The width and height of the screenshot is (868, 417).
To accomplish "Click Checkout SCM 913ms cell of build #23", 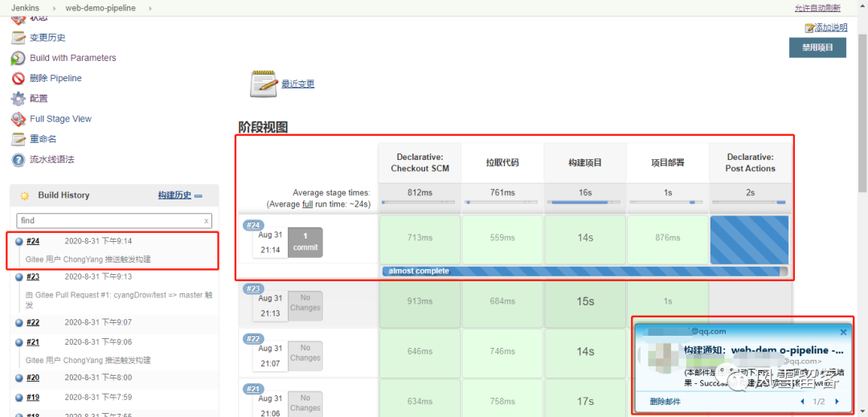I will [420, 302].
